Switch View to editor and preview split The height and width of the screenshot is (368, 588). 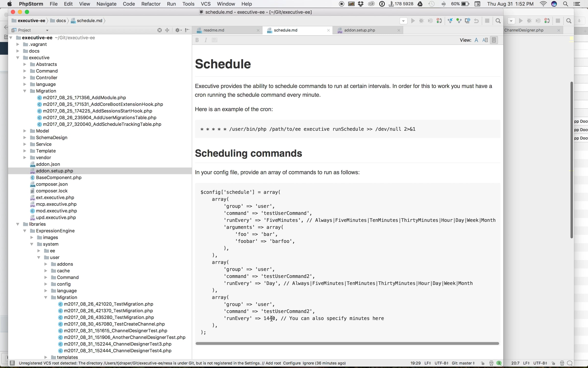pos(485,40)
